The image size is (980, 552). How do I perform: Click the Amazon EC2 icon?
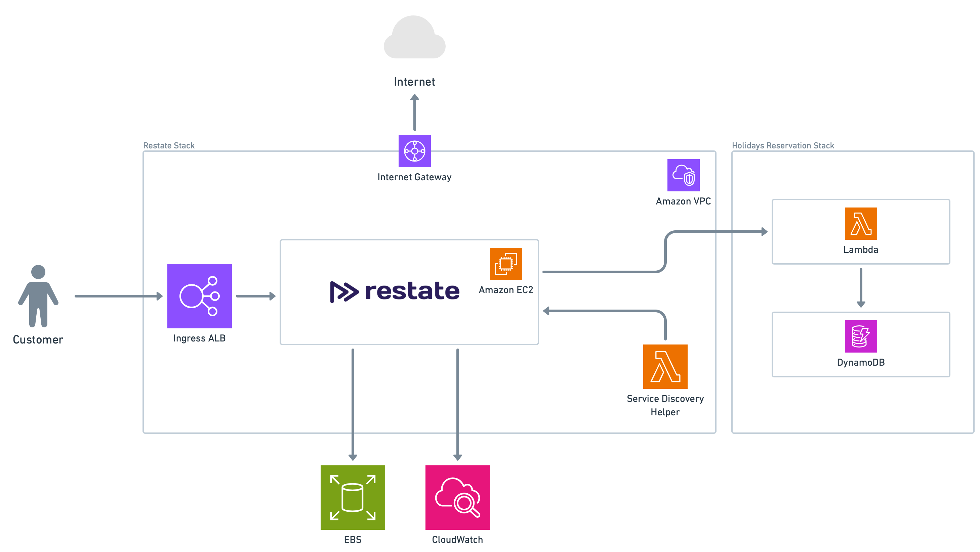pos(505,264)
